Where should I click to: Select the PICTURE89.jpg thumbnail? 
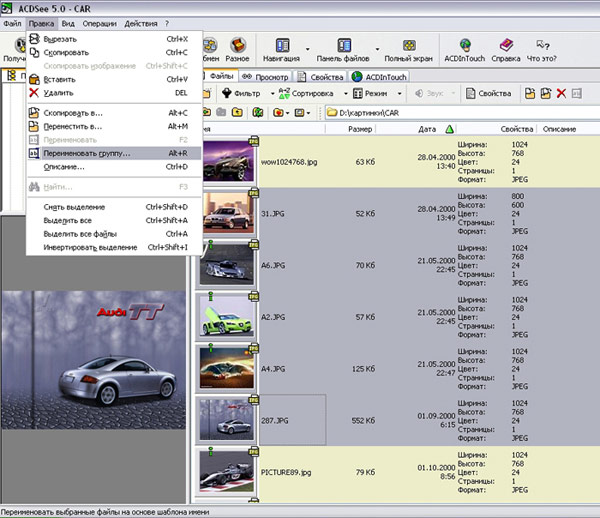point(227,471)
